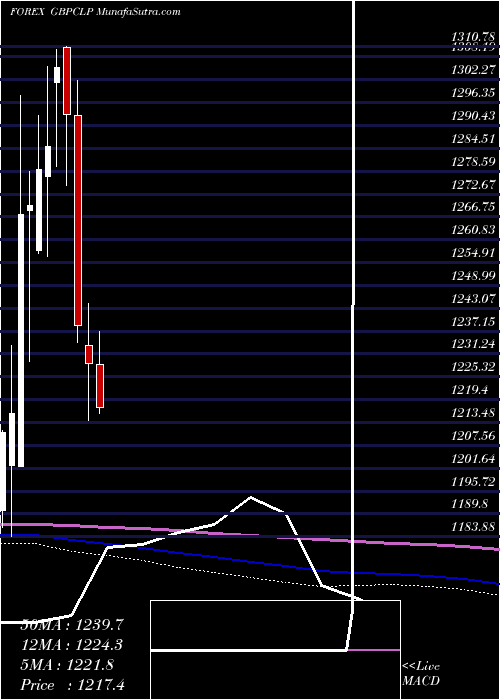Click the small red candle near 1231
500x700 pixels.
[89, 354]
